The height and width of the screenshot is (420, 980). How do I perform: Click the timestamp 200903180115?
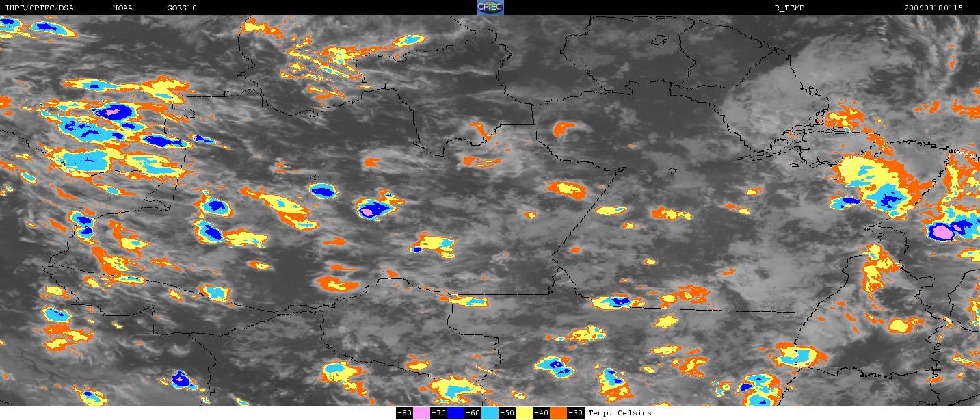coord(933,8)
